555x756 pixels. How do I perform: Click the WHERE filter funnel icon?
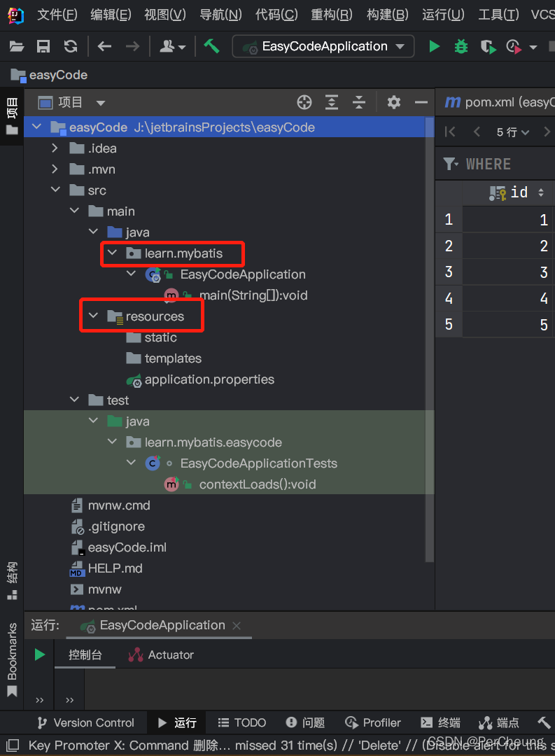451,164
